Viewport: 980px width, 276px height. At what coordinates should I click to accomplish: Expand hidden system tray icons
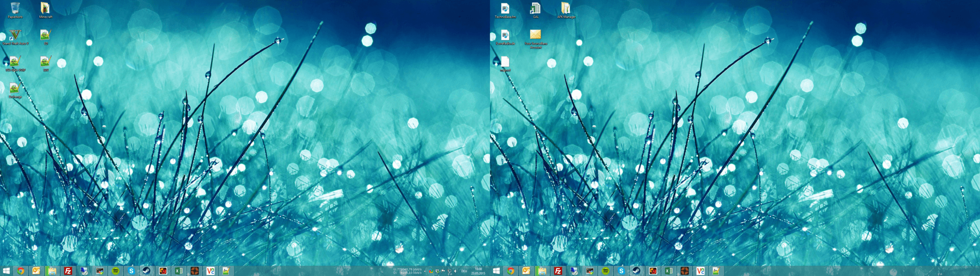pyautogui.click(x=425, y=271)
